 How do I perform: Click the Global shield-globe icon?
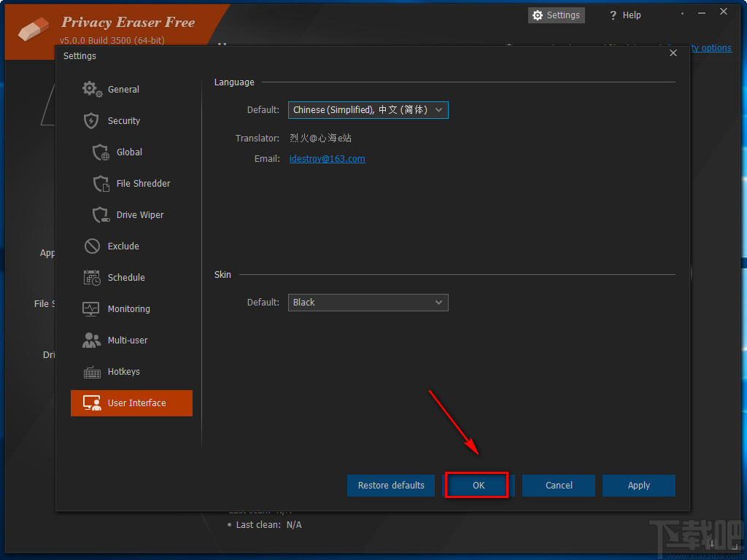tap(101, 152)
